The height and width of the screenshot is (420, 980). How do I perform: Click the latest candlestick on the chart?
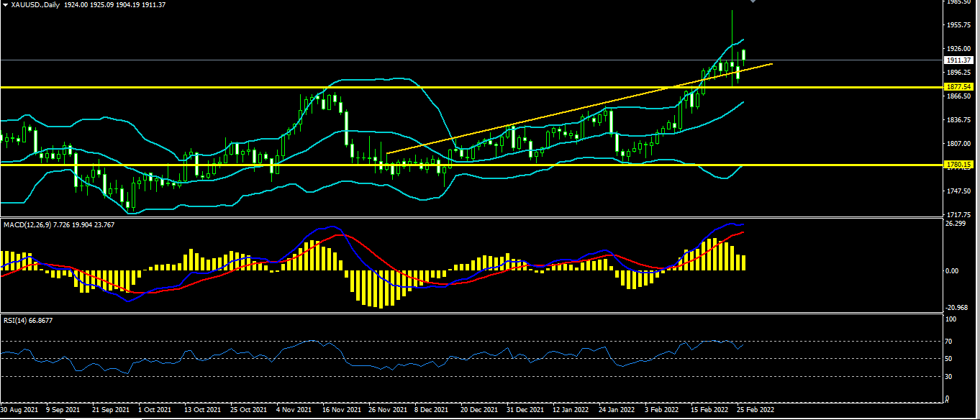(x=744, y=55)
